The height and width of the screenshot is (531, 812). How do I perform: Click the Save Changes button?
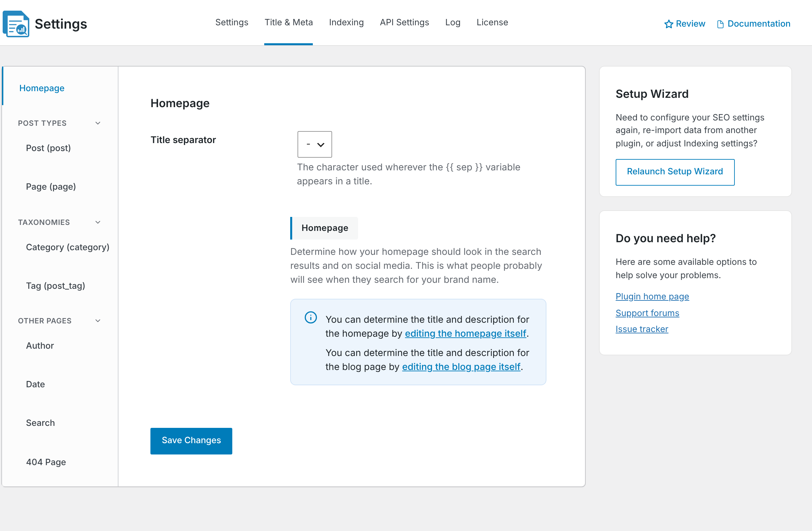191,441
